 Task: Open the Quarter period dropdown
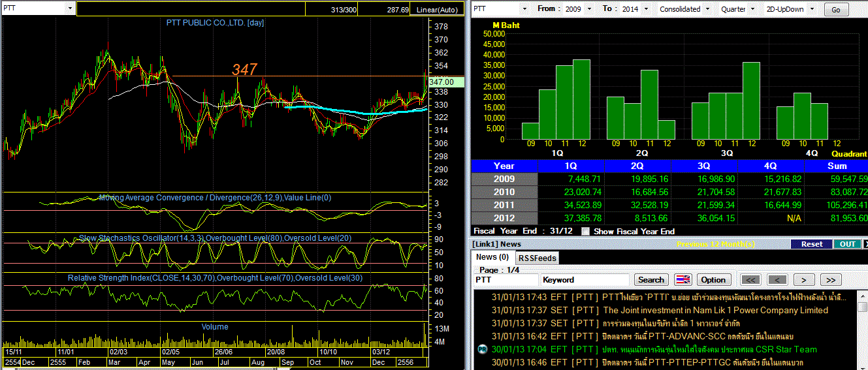click(x=752, y=9)
